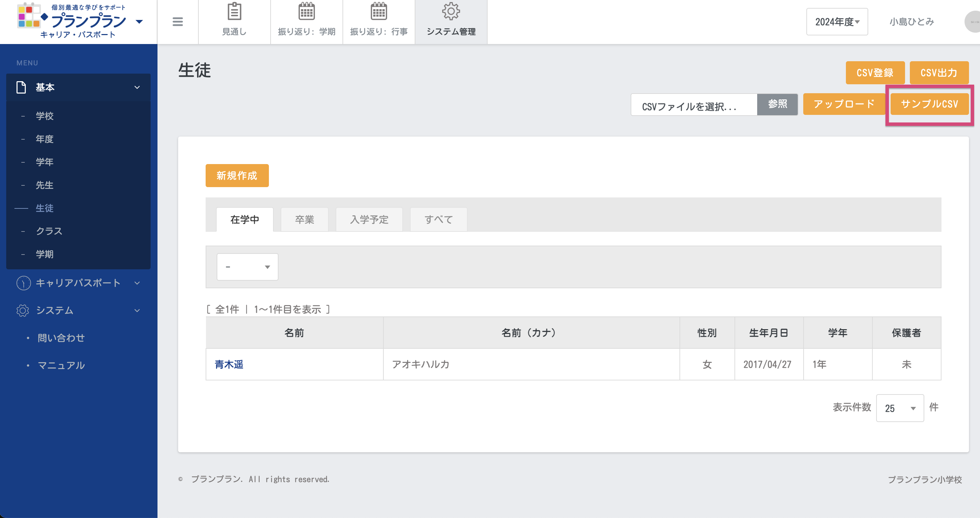980x518 pixels.
Task: Collapse the 基本 menu section
Action: pyautogui.click(x=137, y=87)
